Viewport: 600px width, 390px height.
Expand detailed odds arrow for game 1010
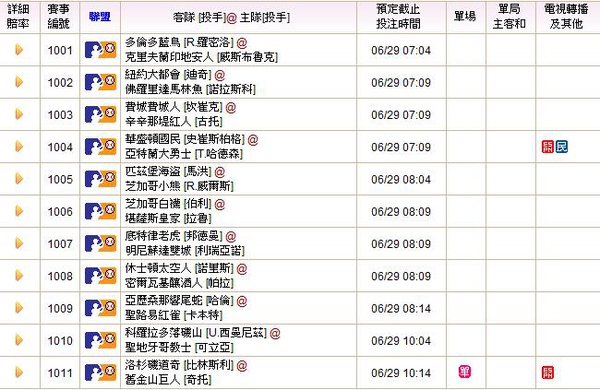[19, 340]
